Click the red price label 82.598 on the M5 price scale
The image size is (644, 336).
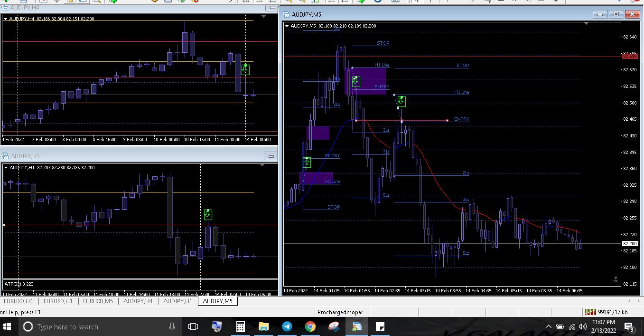(x=630, y=56)
